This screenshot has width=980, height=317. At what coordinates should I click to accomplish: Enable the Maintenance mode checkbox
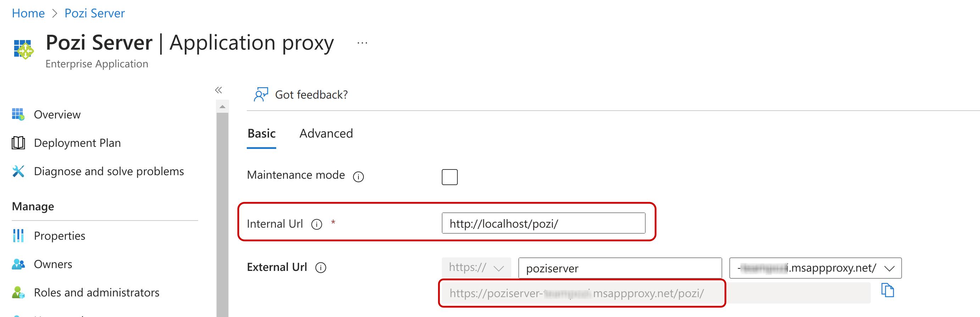tap(449, 177)
